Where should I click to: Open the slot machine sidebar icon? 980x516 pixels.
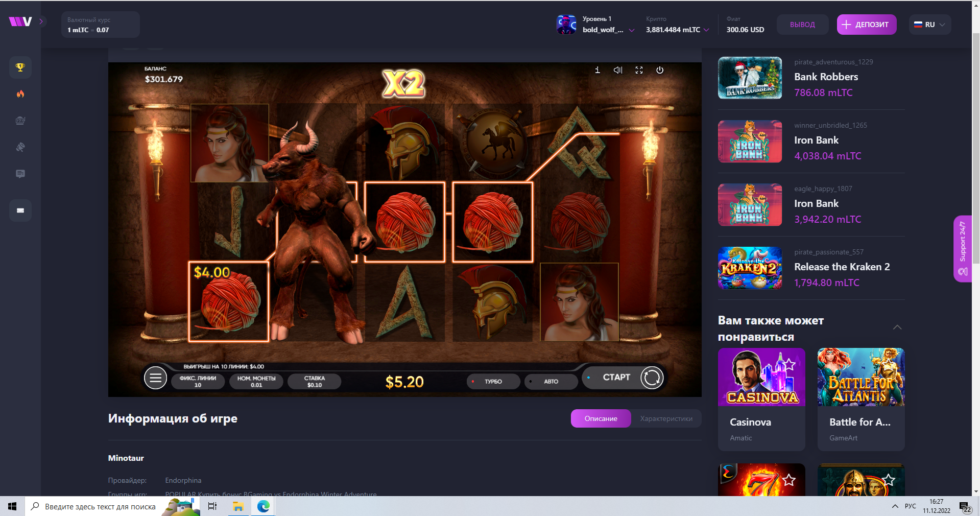20,121
